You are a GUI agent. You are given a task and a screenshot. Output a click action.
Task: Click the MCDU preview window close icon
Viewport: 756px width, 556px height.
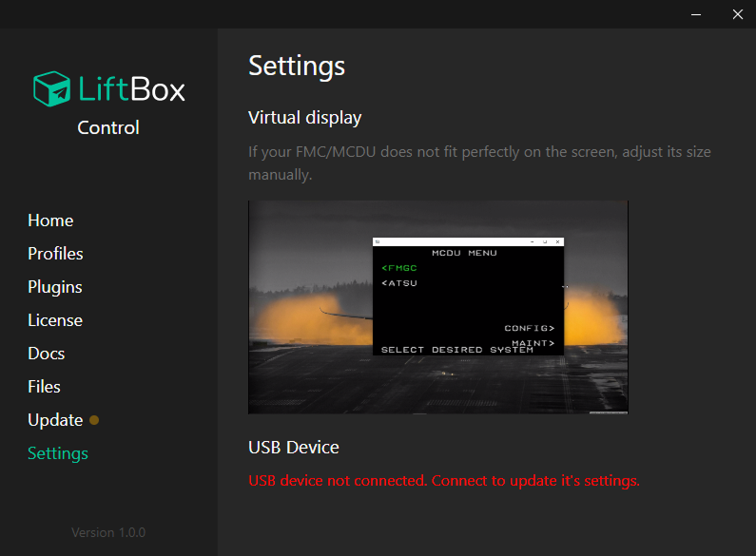[558, 241]
